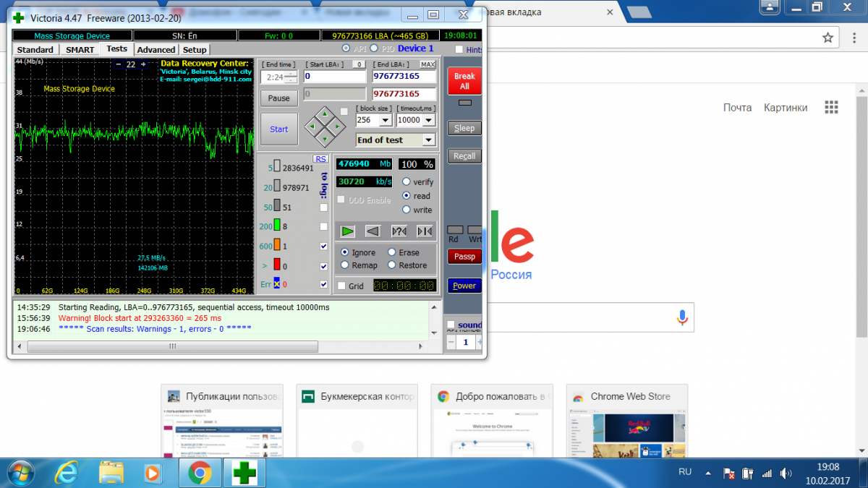
Task: Click the red 600 ms block color indicator
Action: click(x=276, y=246)
